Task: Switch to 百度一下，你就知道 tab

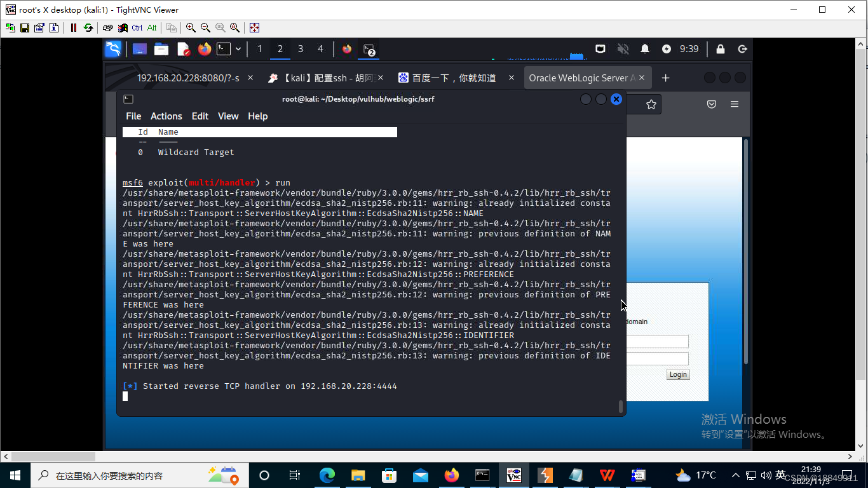Action: click(x=454, y=78)
